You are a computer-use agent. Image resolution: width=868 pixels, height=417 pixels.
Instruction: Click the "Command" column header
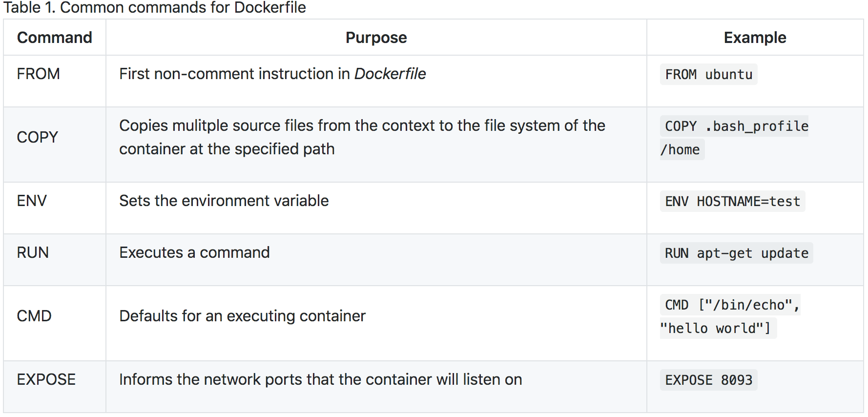click(54, 38)
